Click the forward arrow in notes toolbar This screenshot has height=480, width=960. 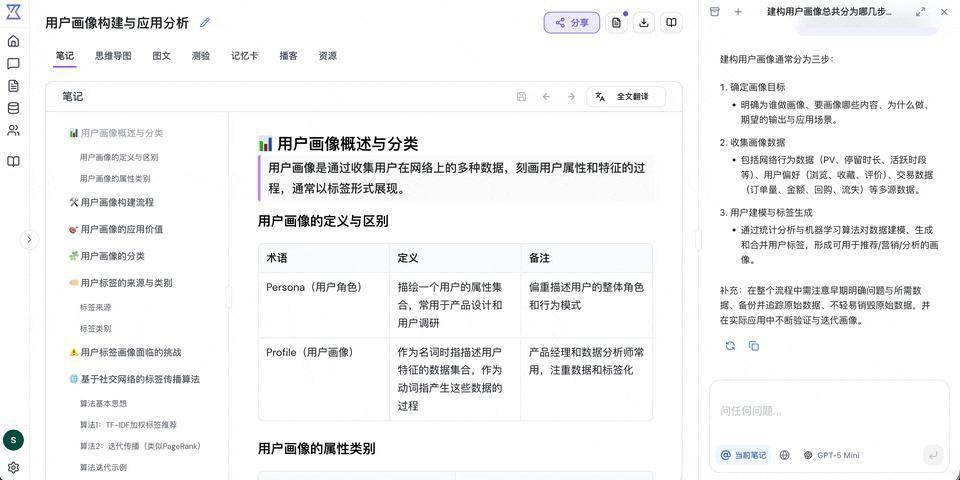571,97
